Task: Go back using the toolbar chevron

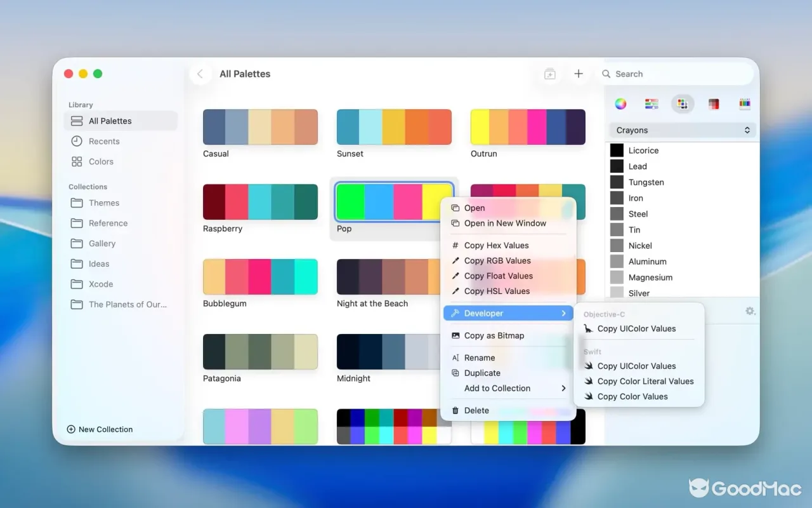Action: [x=200, y=74]
